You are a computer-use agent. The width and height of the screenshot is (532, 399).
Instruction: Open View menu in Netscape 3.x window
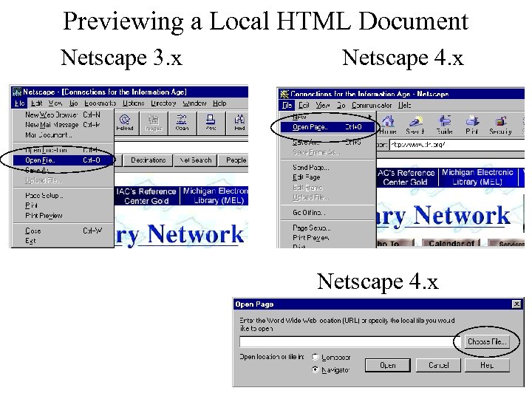click(x=55, y=103)
